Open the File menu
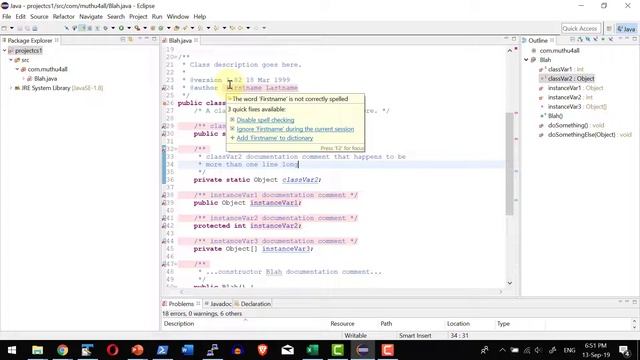The width and height of the screenshot is (640, 360). 7,17
